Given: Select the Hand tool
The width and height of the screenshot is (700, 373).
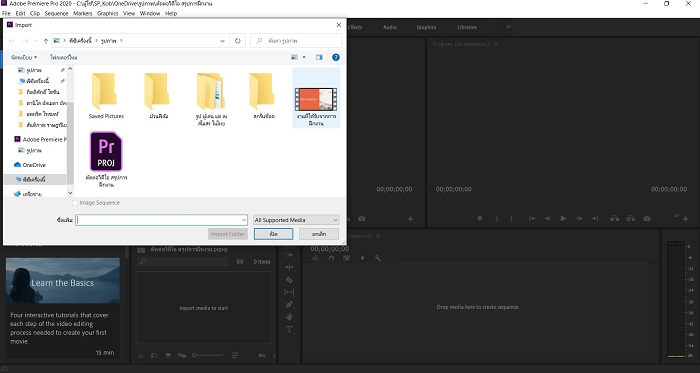Looking at the screenshot, I should tap(289, 317).
